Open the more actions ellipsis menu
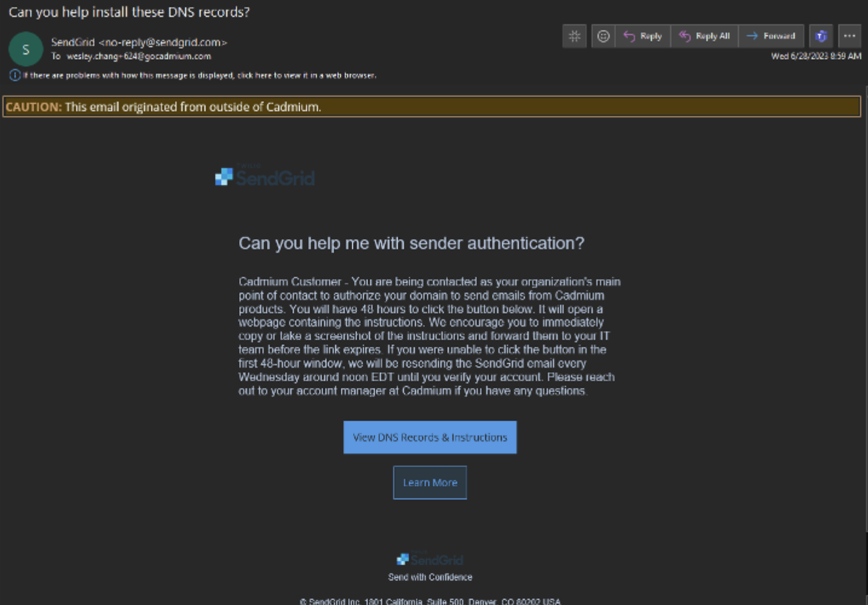The width and height of the screenshot is (868, 605). (850, 36)
